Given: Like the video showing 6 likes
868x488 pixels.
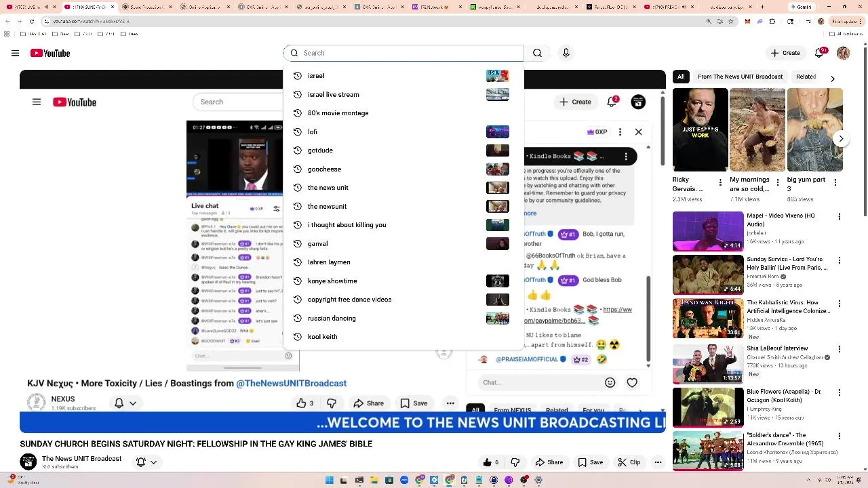Looking at the screenshot, I should point(491,462).
